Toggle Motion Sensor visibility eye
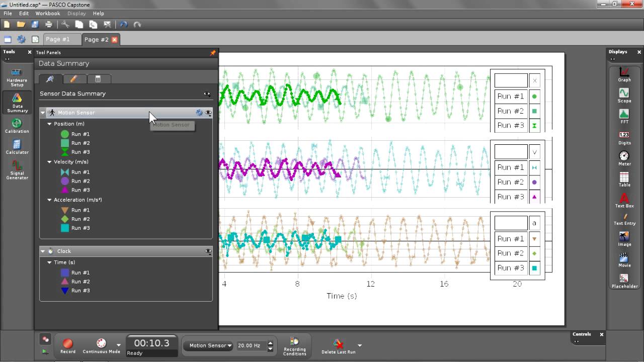This screenshot has width=644, height=362. coord(208,113)
